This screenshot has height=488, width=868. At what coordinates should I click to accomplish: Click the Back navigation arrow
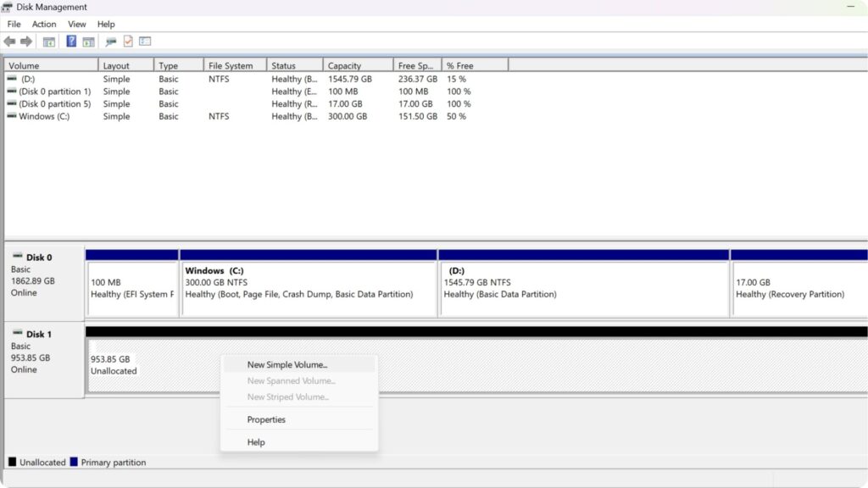(x=10, y=42)
